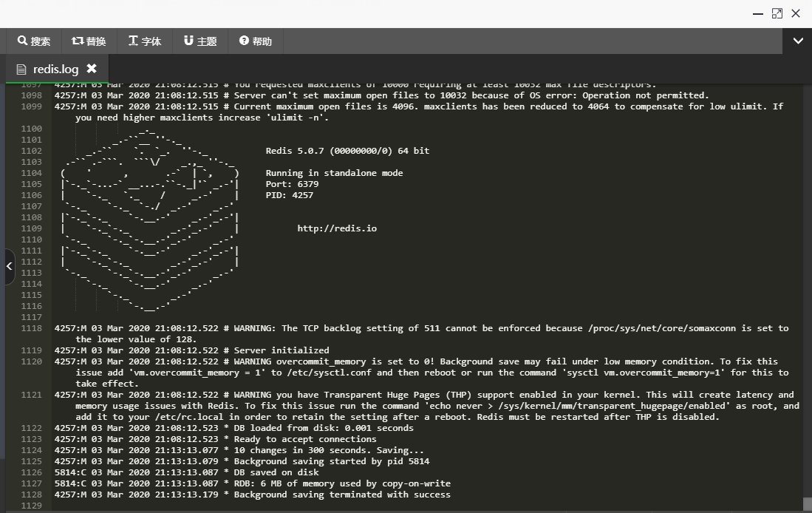Expand the collapsed left sidebar panel
The height and width of the screenshot is (513, 812).
(9, 266)
